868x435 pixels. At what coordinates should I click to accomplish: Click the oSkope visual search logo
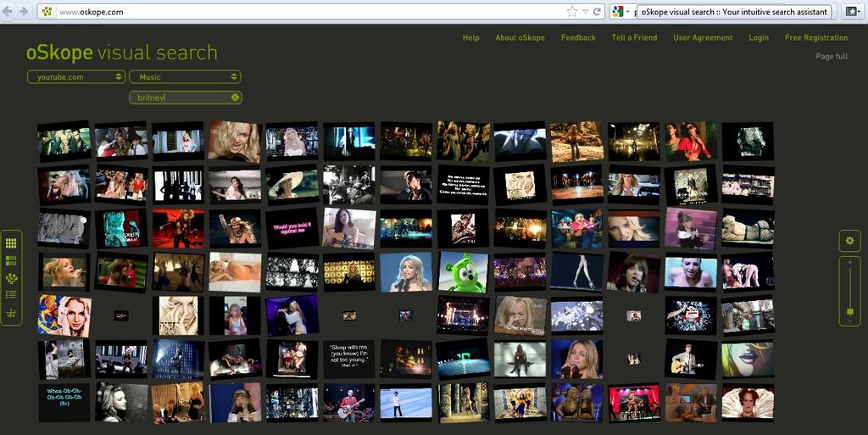point(122,53)
